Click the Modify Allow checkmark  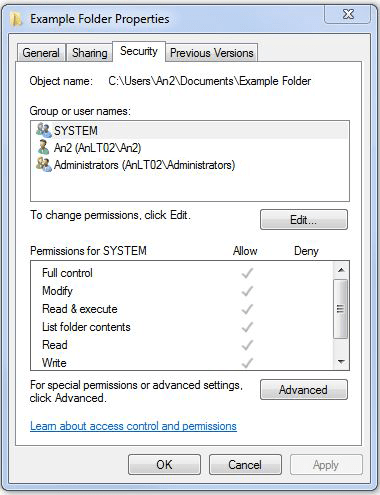[x=247, y=291]
